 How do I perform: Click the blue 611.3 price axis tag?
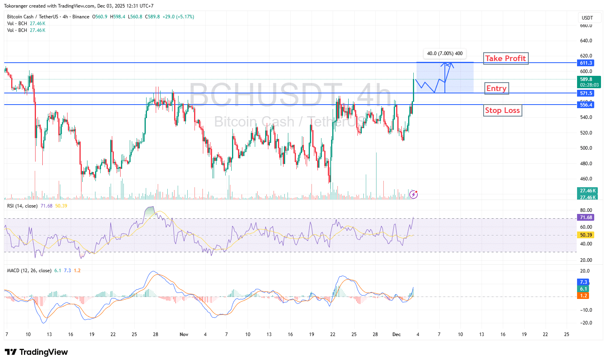pos(586,63)
